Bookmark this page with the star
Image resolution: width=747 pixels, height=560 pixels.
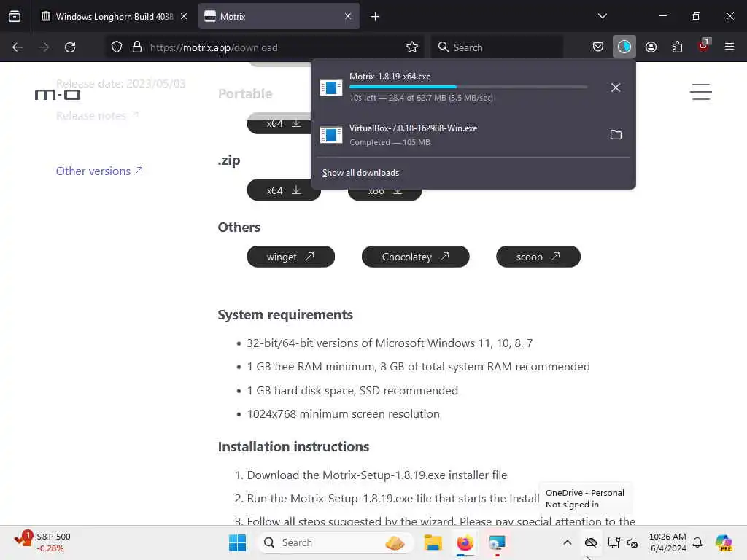pos(412,47)
